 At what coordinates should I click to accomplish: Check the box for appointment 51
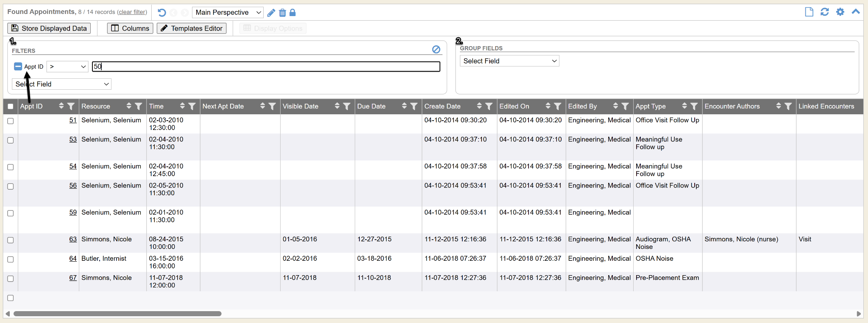(11, 121)
